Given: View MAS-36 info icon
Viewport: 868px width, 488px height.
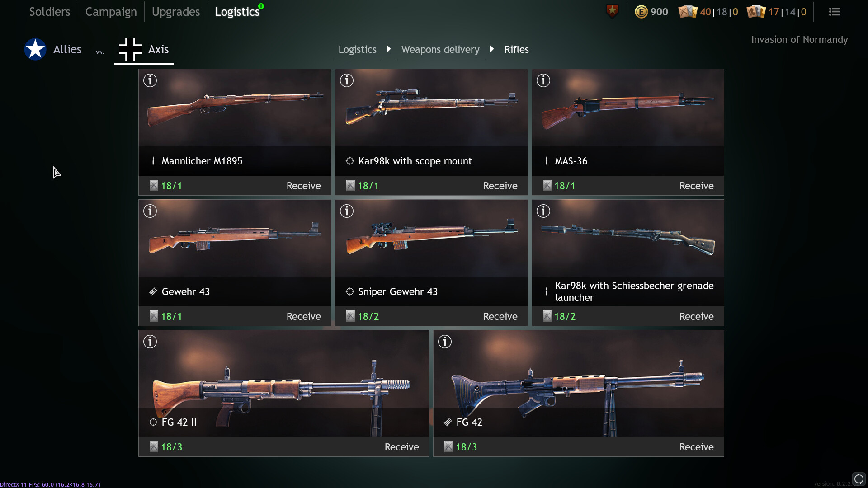Looking at the screenshot, I should pyautogui.click(x=543, y=80).
